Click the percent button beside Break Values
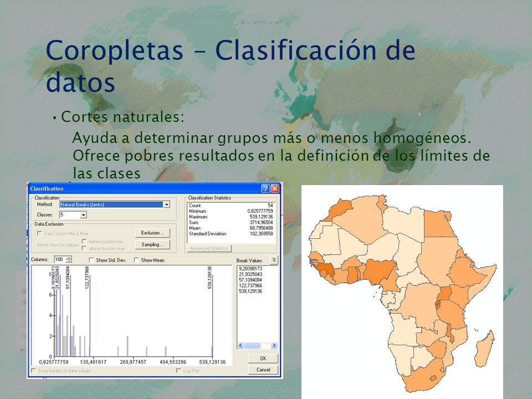This screenshot has height=399, width=532. 274,260
